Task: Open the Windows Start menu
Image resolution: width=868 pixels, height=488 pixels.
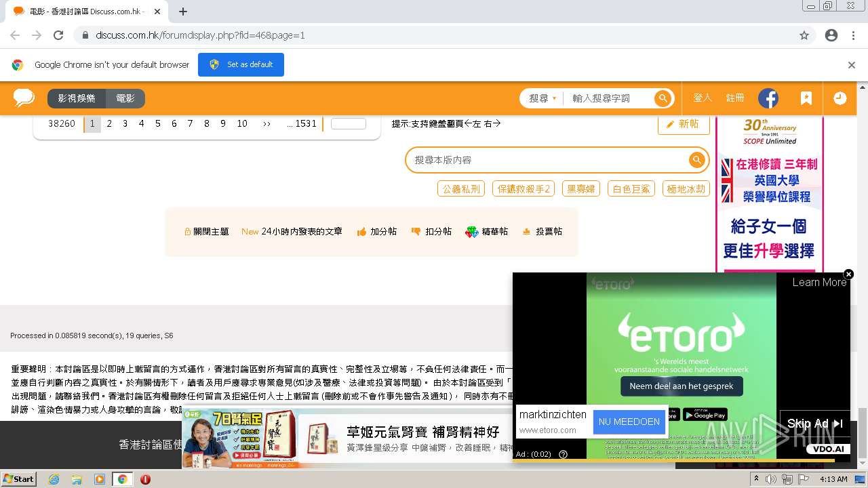Action: (18, 479)
